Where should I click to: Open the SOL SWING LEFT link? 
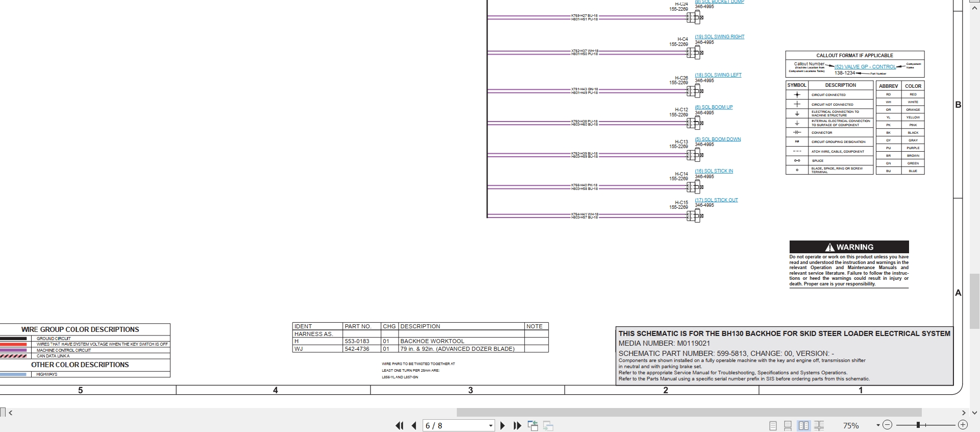click(718, 75)
